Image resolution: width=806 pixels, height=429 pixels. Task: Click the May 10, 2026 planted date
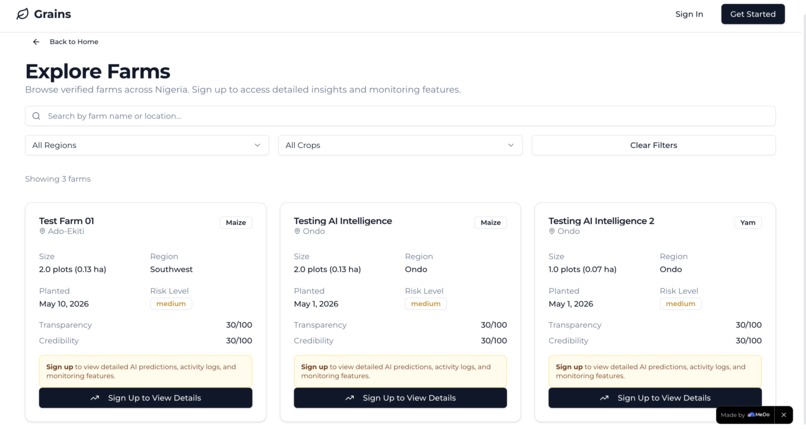click(x=64, y=304)
